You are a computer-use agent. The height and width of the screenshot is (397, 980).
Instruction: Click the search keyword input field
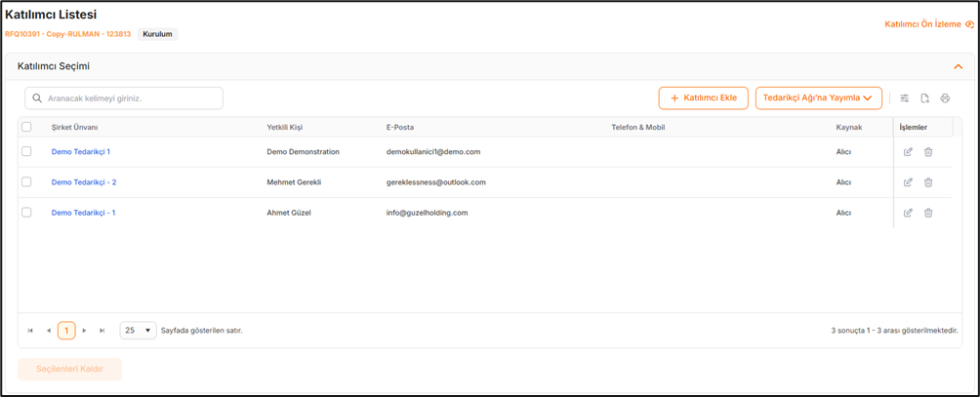124,99
